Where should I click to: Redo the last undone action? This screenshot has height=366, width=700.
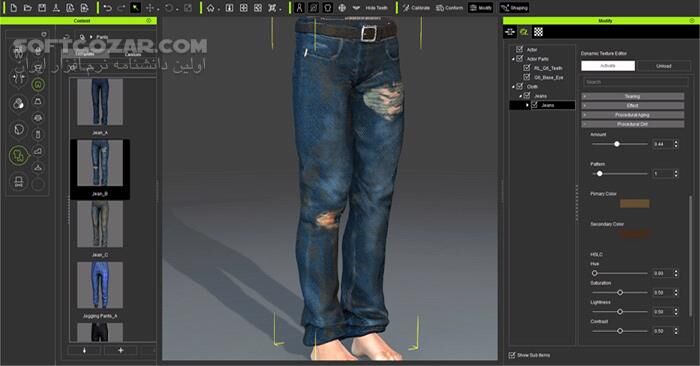pos(121,8)
